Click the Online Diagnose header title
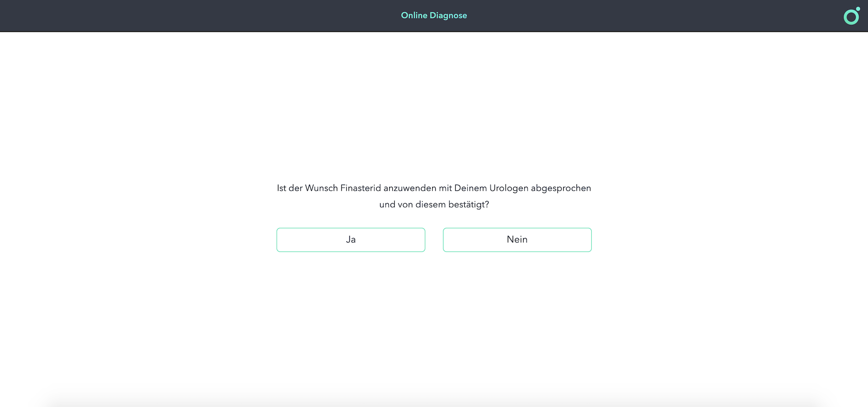The image size is (868, 407). (x=434, y=15)
